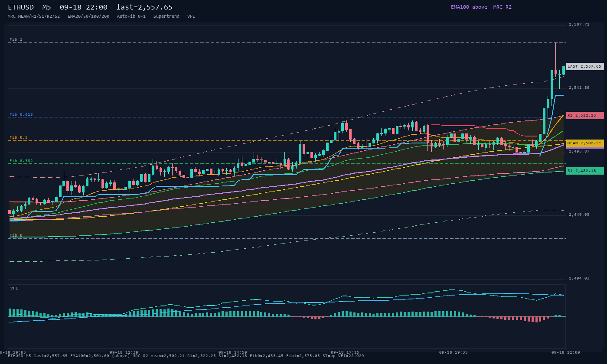Click the VFI title inside the lower indicator panel
The height and width of the screenshot is (364, 607).
coord(14,288)
